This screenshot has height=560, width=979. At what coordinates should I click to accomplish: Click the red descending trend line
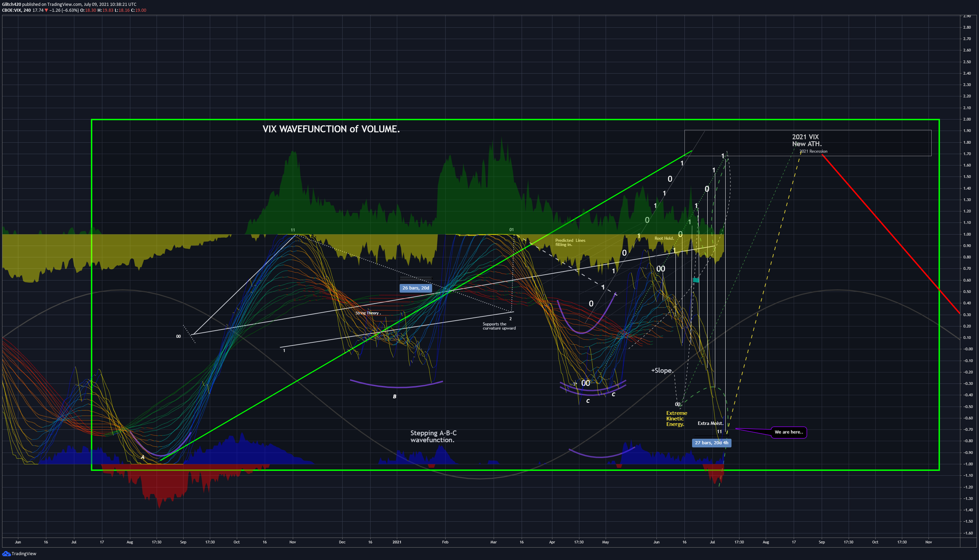pos(891,235)
